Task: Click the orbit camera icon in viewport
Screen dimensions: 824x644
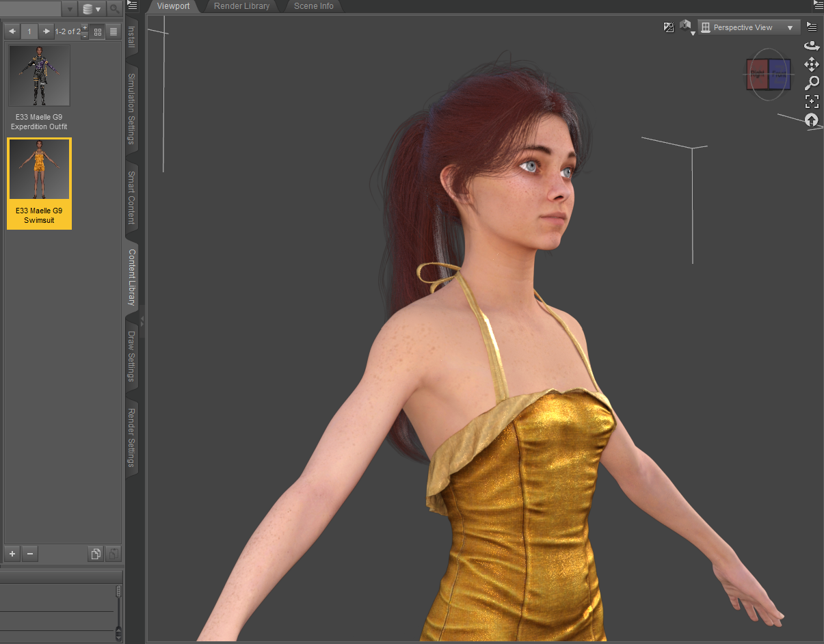Action: pos(812,46)
